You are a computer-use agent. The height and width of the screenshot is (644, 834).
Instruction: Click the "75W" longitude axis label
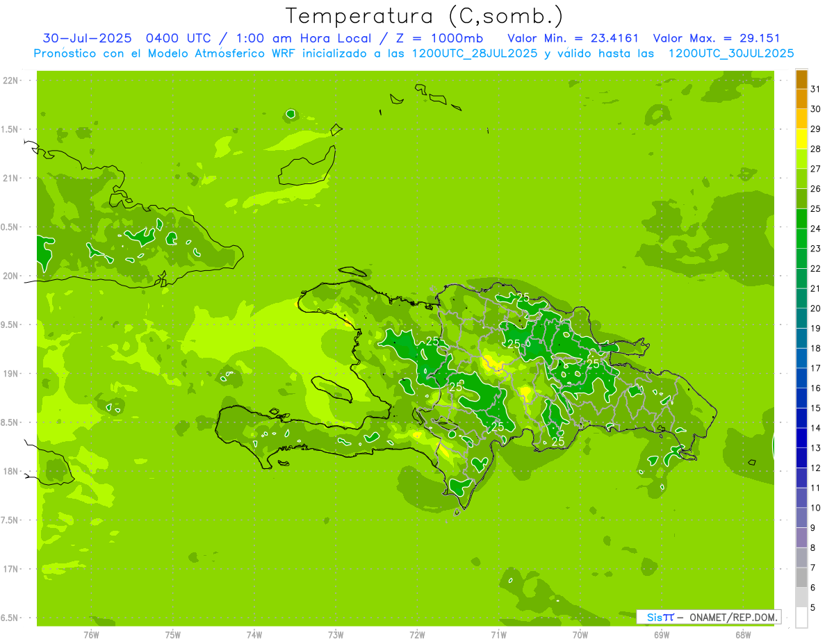[x=173, y=635]
